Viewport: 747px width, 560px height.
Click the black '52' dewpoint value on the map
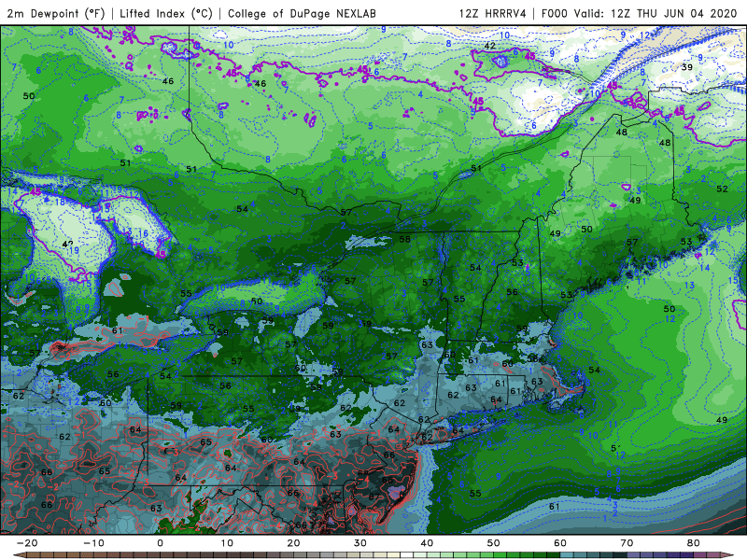click(x=722, y=189)
